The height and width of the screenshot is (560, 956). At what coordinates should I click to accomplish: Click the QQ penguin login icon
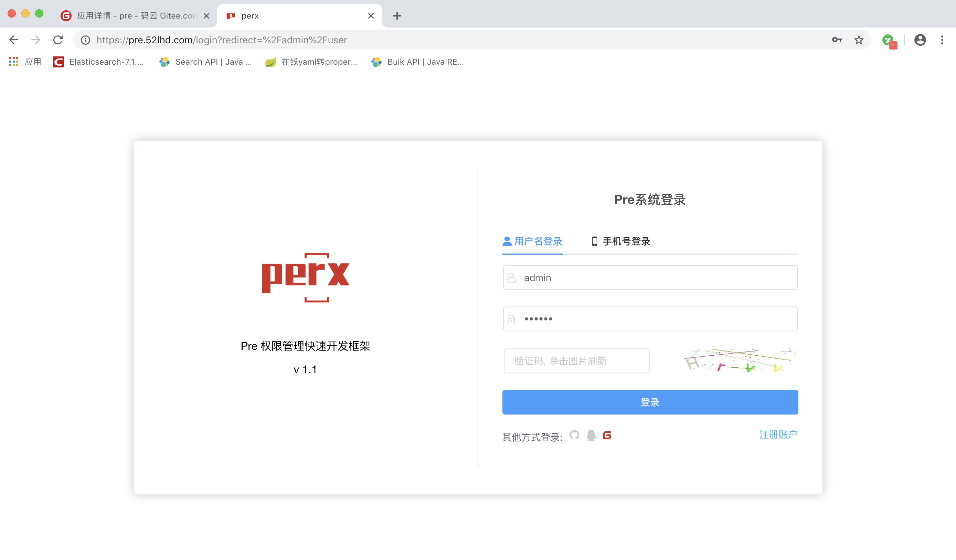pos(591,435)
